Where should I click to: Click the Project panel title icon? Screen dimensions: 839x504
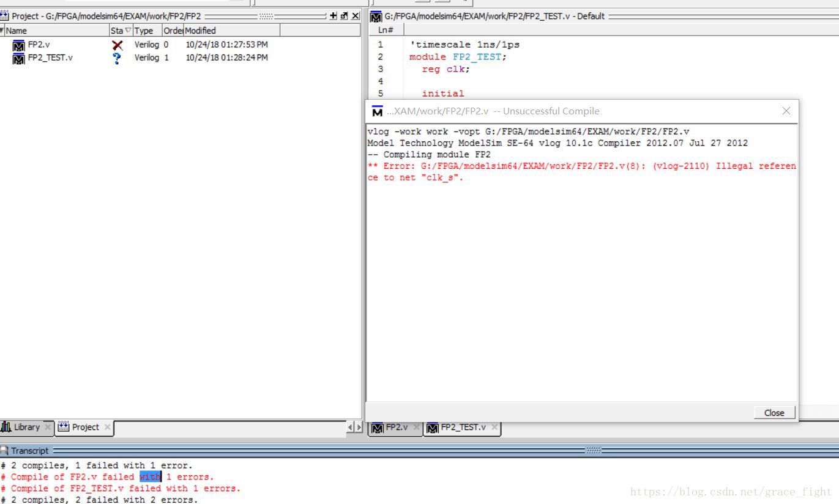point(5,16)
